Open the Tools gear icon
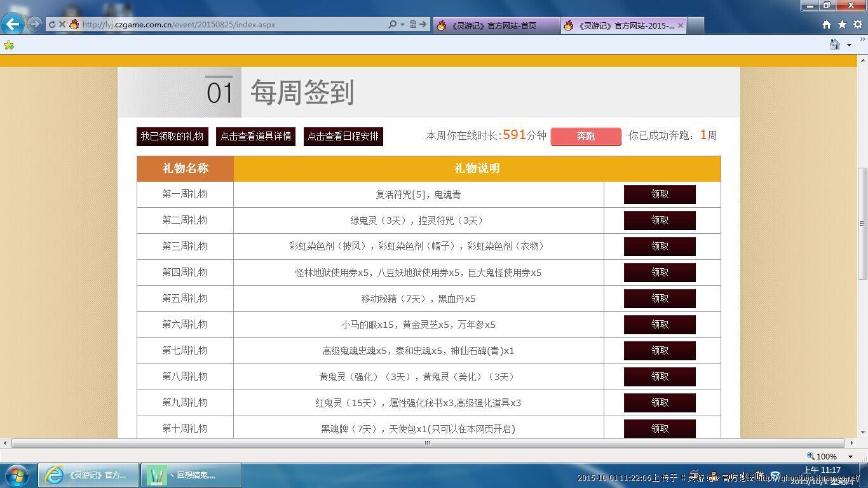Image resolution: width=868 pixels, height=488 pixels. pos(857,25)
